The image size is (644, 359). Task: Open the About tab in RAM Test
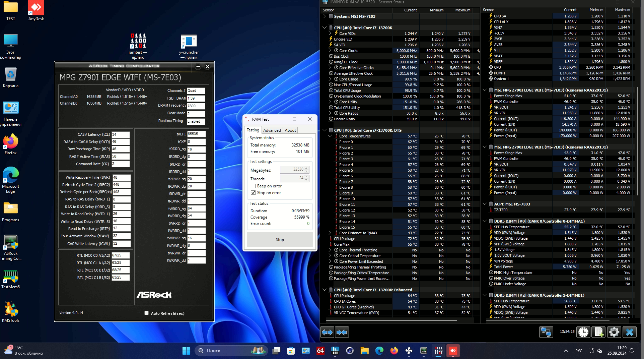290,130
